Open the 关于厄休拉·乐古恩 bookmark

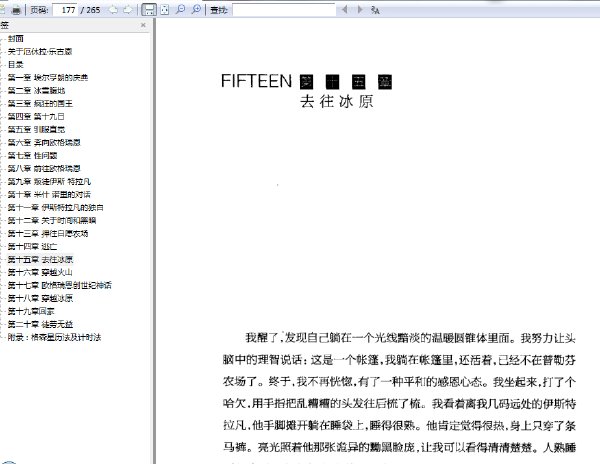[40, 52]
